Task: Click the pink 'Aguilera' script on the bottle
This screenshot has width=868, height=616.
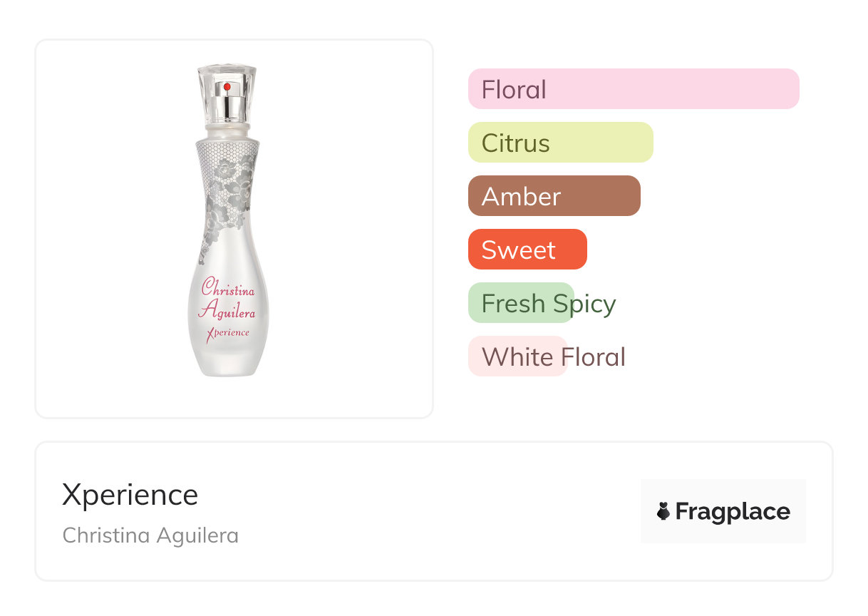Action: pyautogui.click(x=227, y=310)
